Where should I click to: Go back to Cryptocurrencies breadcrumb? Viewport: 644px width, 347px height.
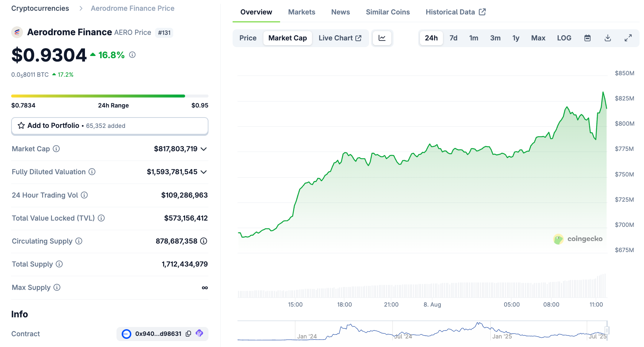point(40,8)
